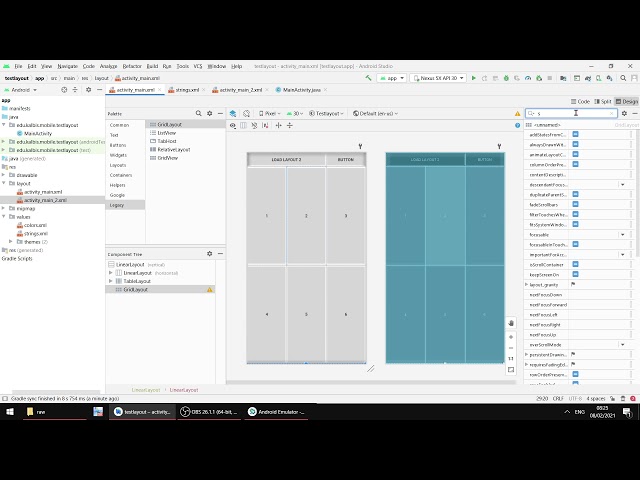Open the app run configuration dropdown
This screenshot has width=640, height=480.
391,78
